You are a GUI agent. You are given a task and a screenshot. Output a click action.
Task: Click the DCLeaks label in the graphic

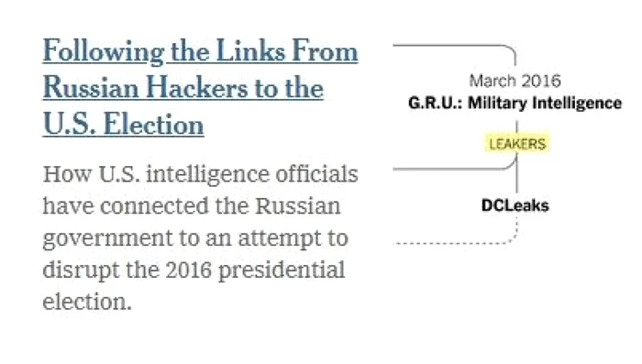[x=515, y=205]
